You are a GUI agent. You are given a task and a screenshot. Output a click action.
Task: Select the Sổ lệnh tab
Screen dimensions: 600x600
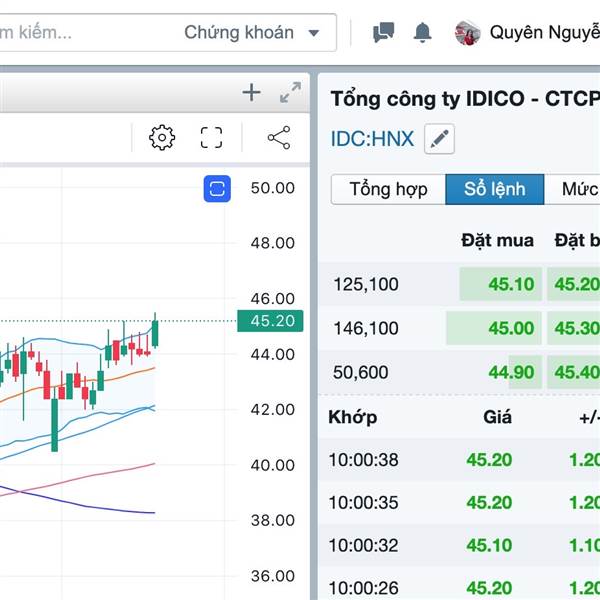494,189
